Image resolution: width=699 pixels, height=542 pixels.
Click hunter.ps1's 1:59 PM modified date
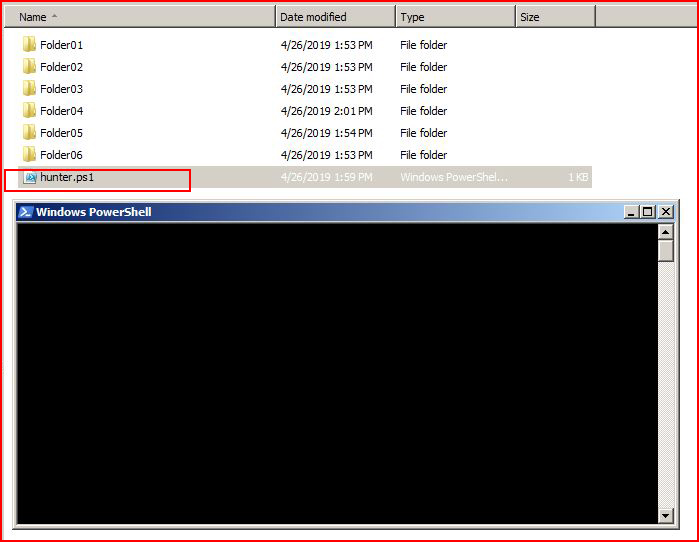coord(327,177)
